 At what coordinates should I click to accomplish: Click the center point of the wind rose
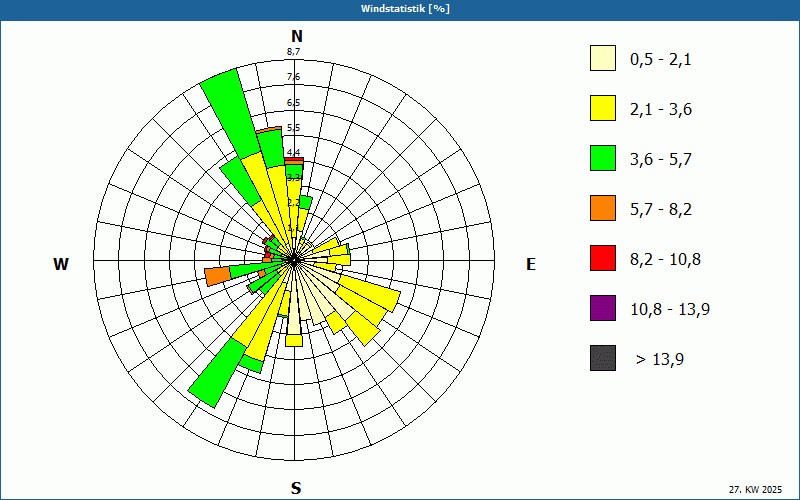point(294,260)
